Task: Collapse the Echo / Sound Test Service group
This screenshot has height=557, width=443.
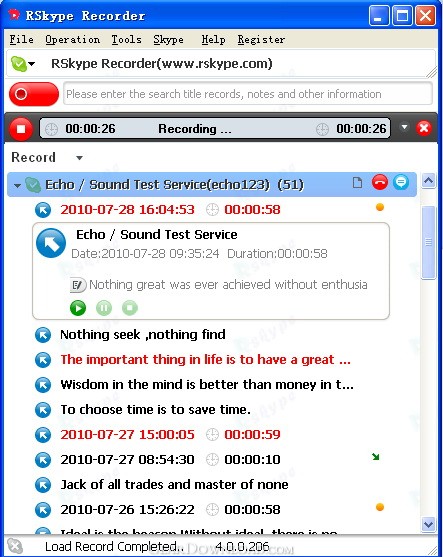Action: (17, 185)
